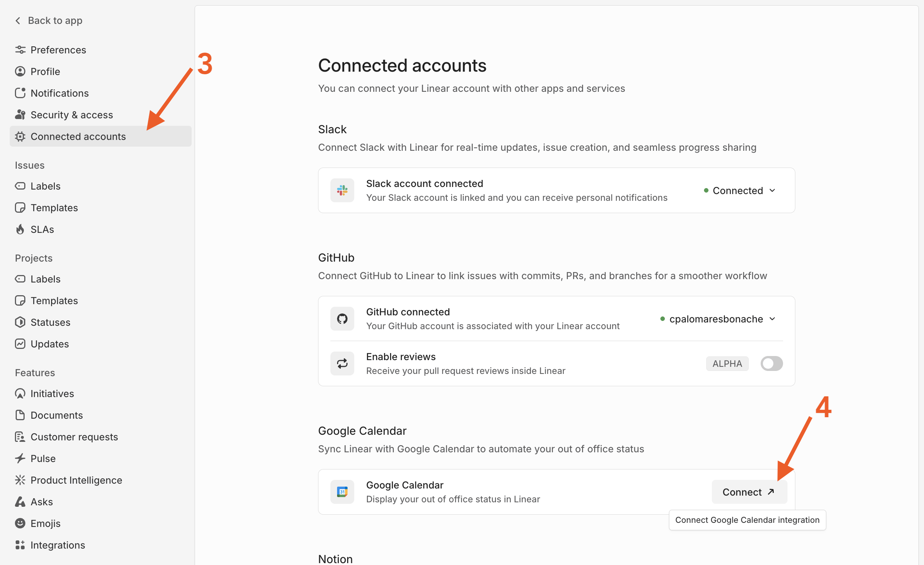Viewport: 924px width, 565px height.
Task: Go Back to app
Action: pyautogui.click(x=48, y=21)
